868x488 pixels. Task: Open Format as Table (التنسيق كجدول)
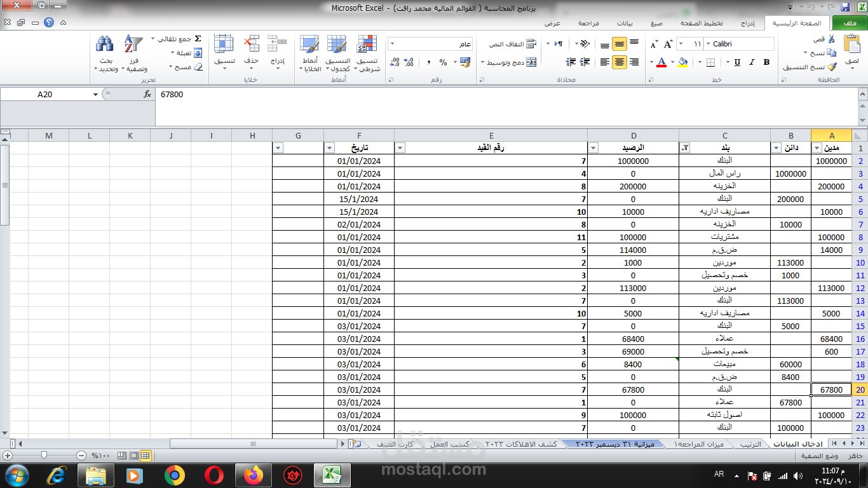337,53
